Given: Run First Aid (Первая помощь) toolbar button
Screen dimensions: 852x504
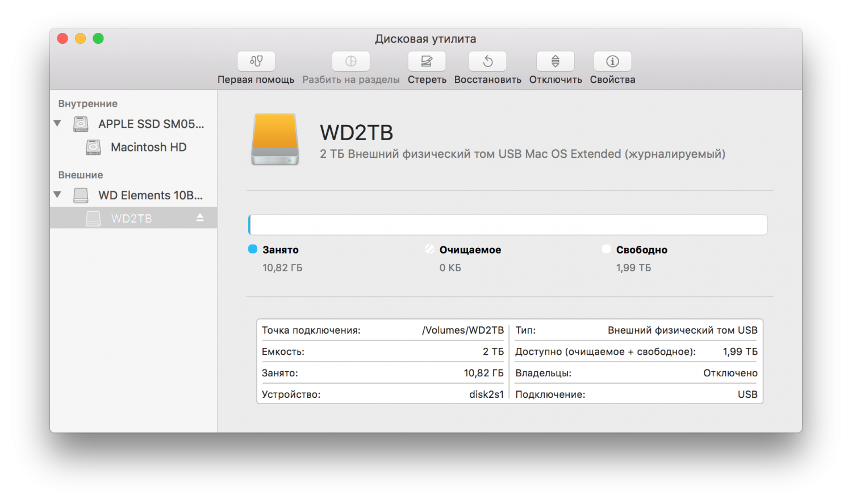Looking at the screenshot, I should (x=256, y=61).
